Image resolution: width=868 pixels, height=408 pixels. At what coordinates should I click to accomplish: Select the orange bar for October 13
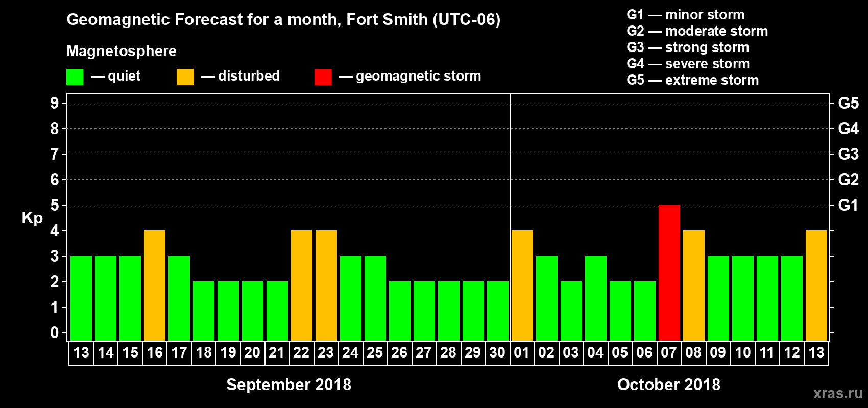816,285
